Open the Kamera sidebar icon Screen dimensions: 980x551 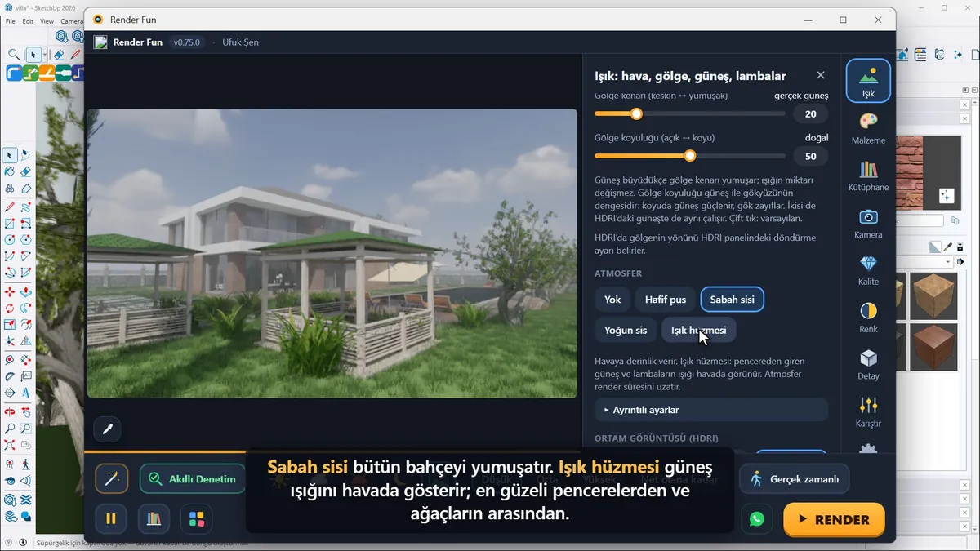868,222
